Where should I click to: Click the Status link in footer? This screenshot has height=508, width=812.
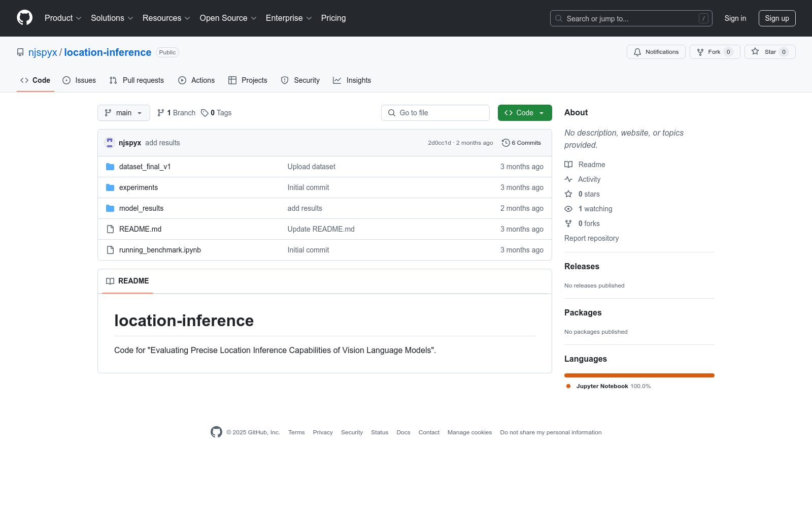click(380, 432)
